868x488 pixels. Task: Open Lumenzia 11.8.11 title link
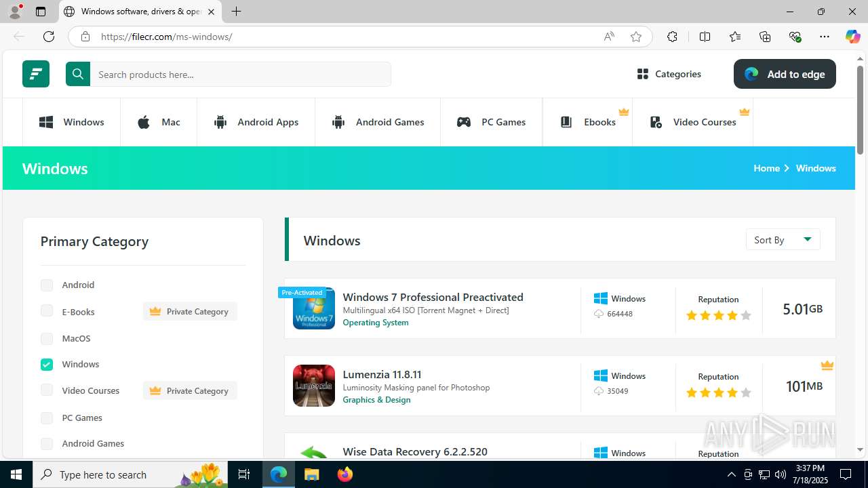(x=382, y=374)
